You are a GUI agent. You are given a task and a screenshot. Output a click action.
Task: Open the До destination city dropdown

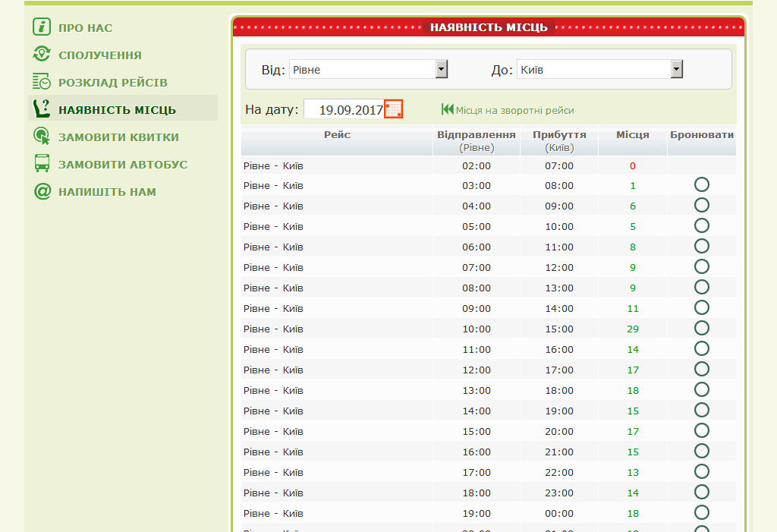pos(599,69)
